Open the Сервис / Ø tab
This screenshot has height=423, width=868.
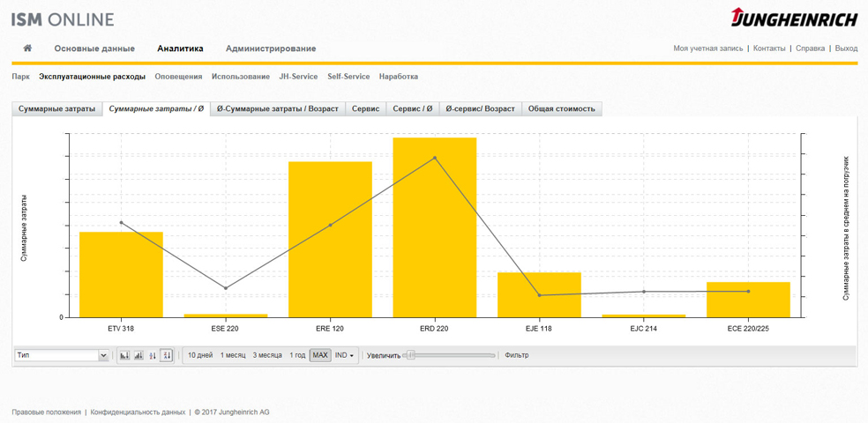[413, 108]
